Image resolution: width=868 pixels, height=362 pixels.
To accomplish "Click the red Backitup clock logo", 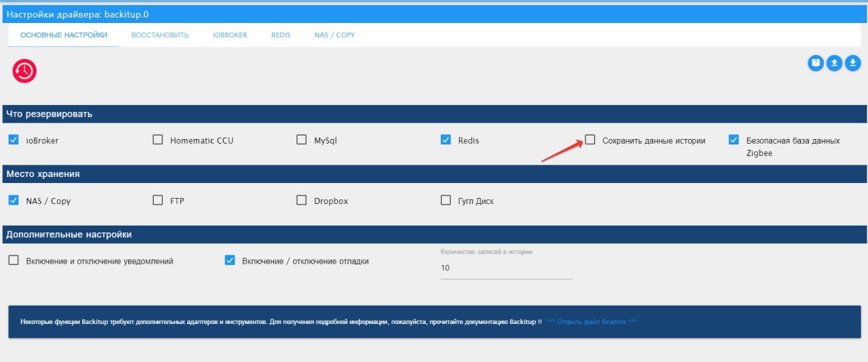I will 24,71.
